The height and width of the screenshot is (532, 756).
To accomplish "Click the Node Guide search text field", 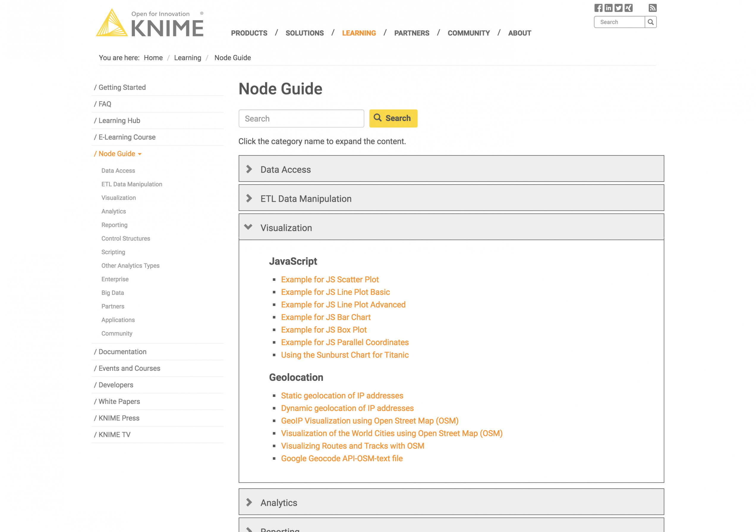I will pyautogui.click(x=301, y=119).
